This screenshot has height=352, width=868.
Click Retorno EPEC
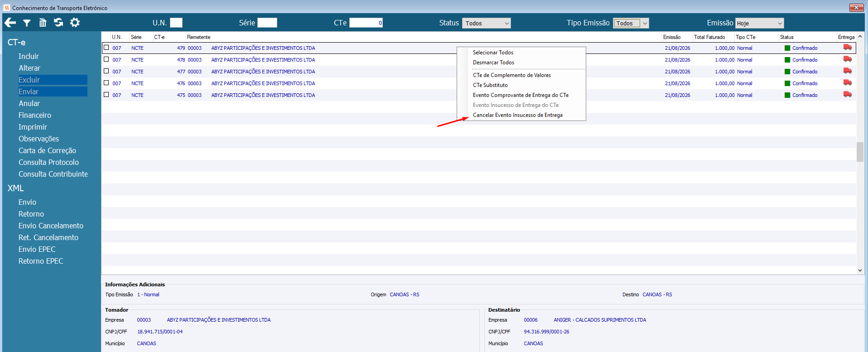(x=41, y=261)
